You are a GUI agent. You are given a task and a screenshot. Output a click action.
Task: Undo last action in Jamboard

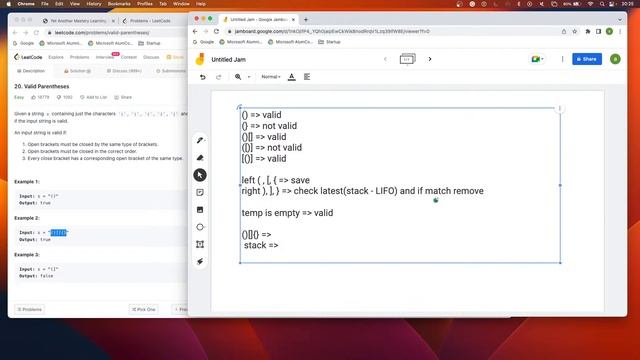coord(202,77)
